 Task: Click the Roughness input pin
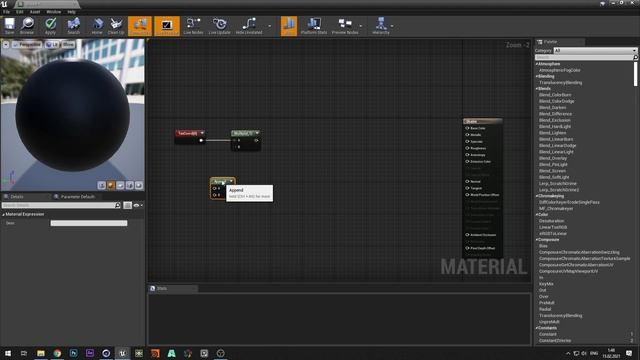[x=467, y=148]
